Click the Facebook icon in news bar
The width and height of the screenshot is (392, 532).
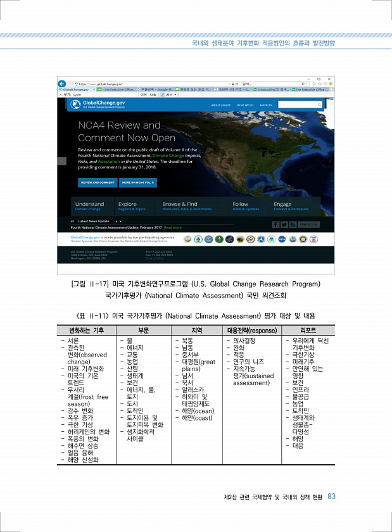[275, 224]
